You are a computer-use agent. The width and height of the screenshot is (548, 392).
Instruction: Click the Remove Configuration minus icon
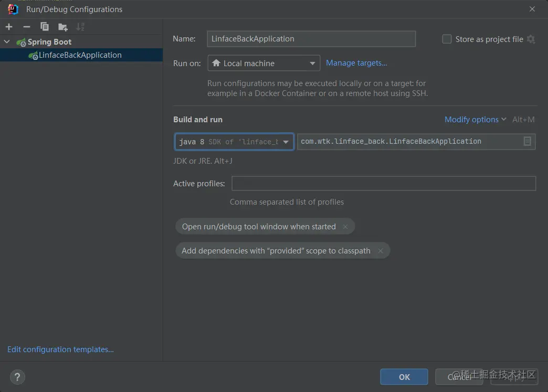[x=27, y=27]
